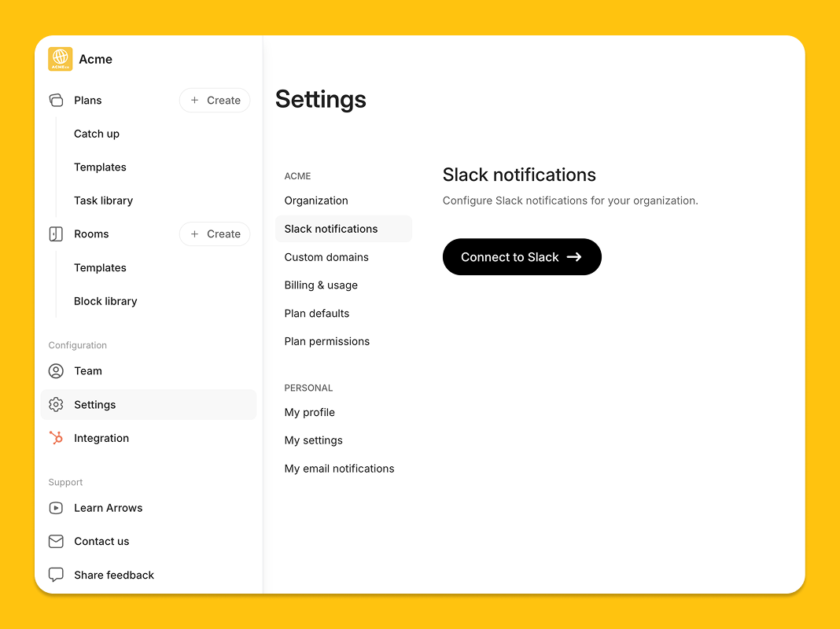Click the HubSpot Integration icon

coord(56,438)
